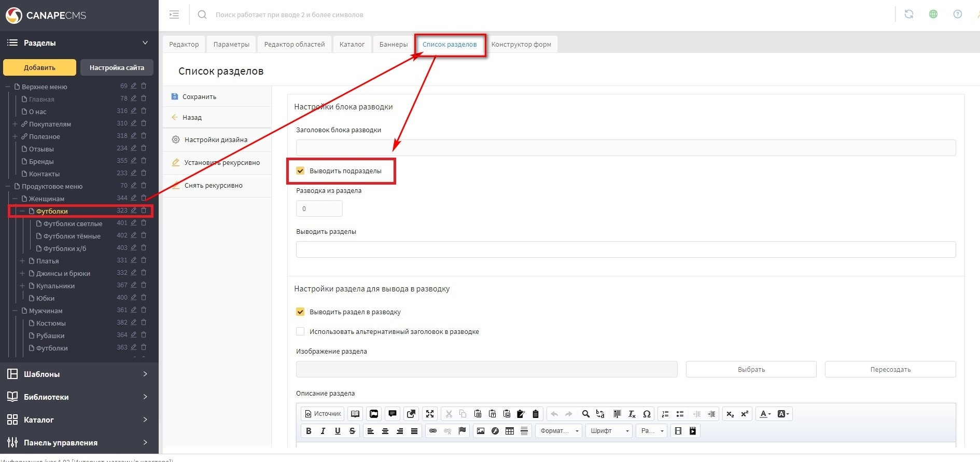Click the refresh icon in top bar
This screenshot has width=980, height=462.
[x=909, y=15]
